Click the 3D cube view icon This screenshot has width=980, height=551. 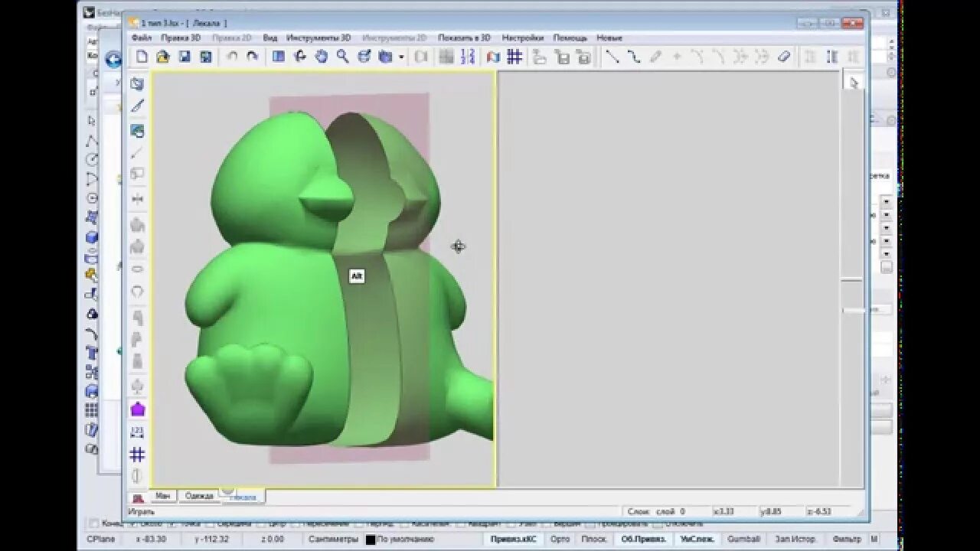tap(385, 57)
